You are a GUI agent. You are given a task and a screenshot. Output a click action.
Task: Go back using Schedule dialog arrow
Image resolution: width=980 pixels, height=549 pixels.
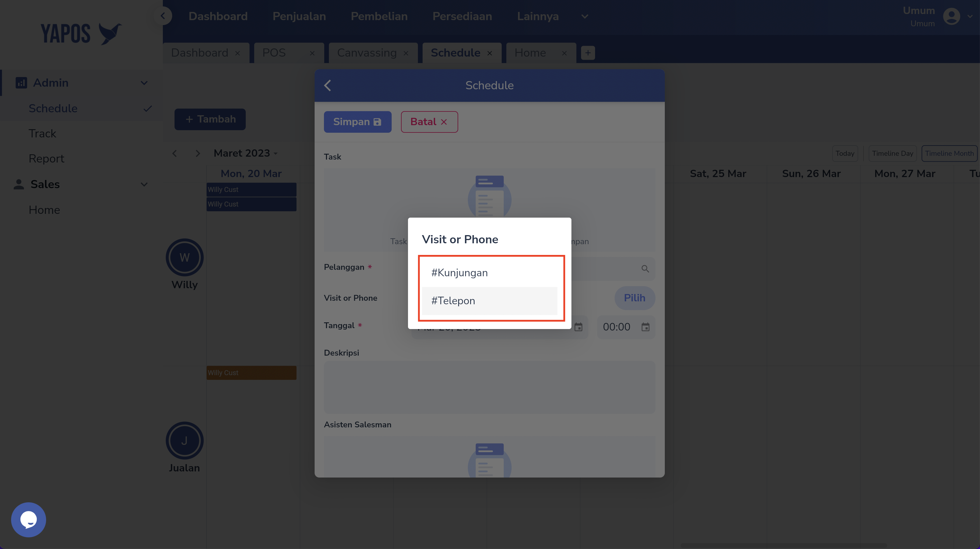(x=327, y=85)
